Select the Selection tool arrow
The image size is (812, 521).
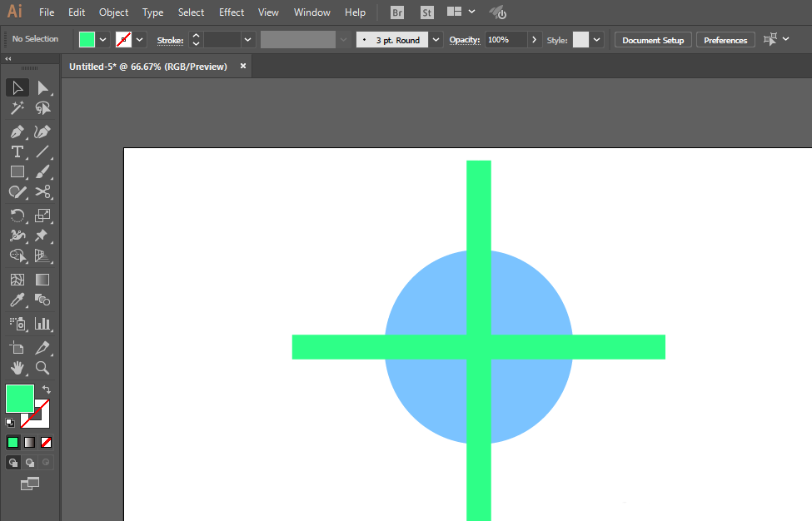[x=17, y=88]
